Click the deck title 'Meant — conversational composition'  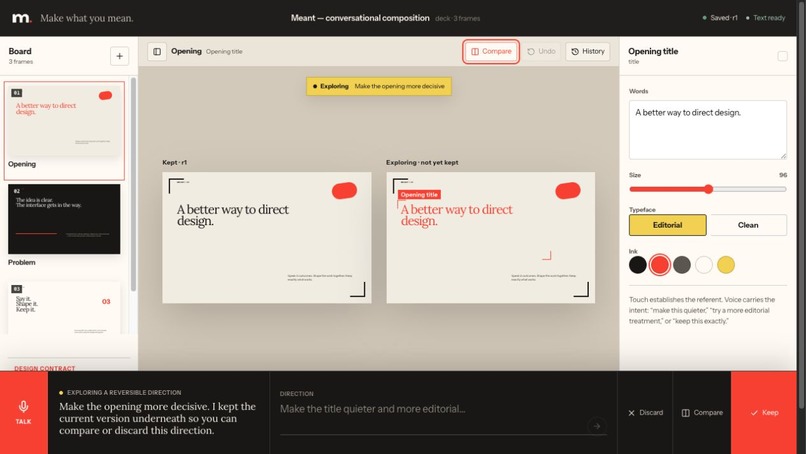pos(360,18)
